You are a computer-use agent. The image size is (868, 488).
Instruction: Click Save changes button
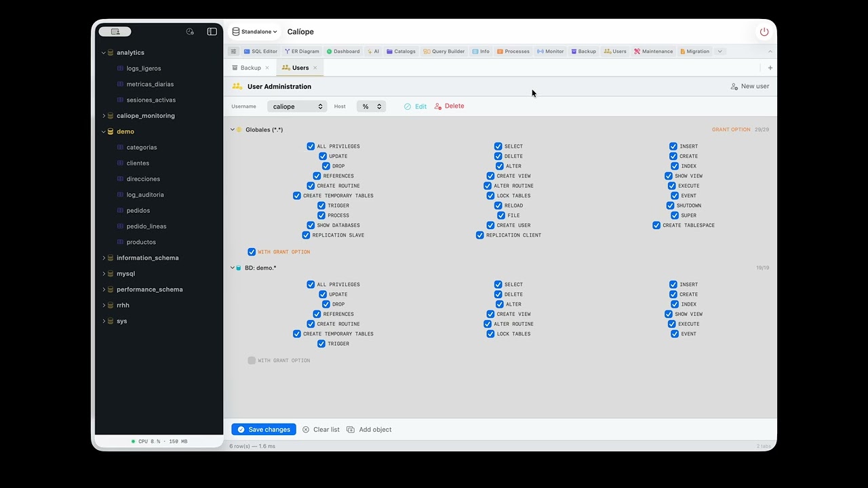pyautogui.click(x=264, y=430)
